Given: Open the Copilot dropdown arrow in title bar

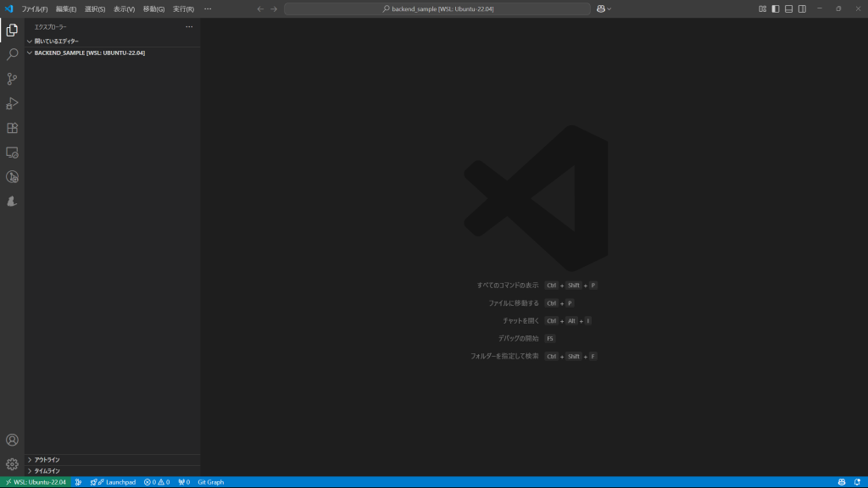Looking at the screenshot, I should point(609,8).
